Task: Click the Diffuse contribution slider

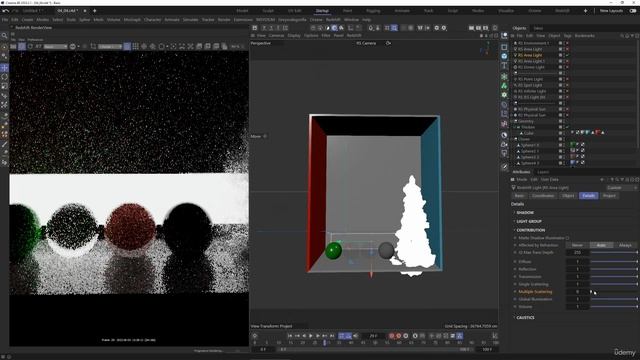Action: (x=614, y=262)
